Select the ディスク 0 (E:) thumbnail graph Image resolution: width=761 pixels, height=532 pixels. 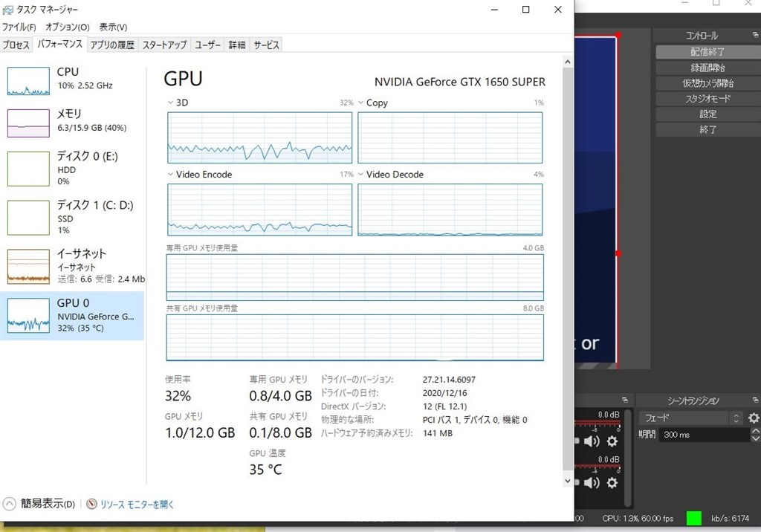29,169
